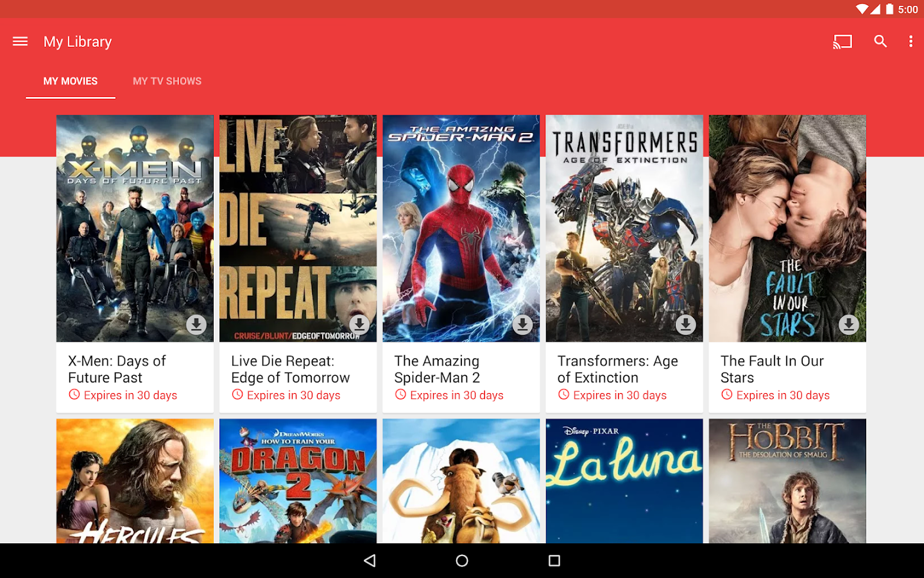The image size is (924, 578).
Task: Open Live Die Repeat poster
Action: coord(298,229)
